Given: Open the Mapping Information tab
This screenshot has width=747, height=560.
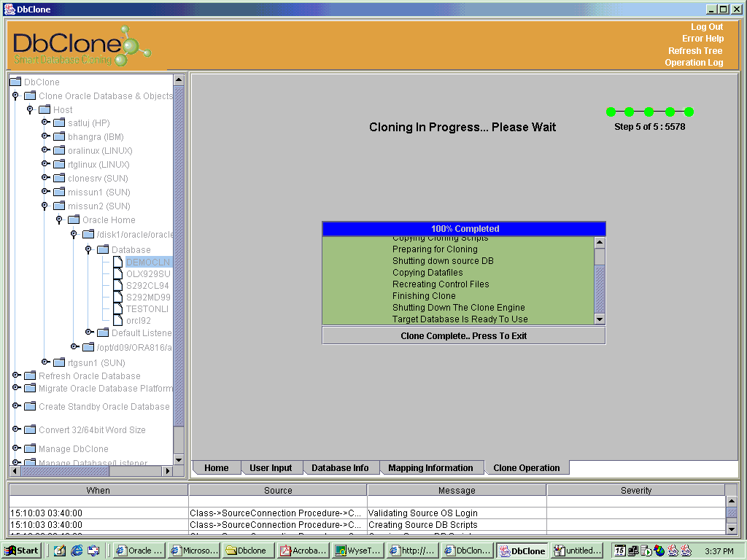Looking at the screenshot, I should tap(430, 467).
